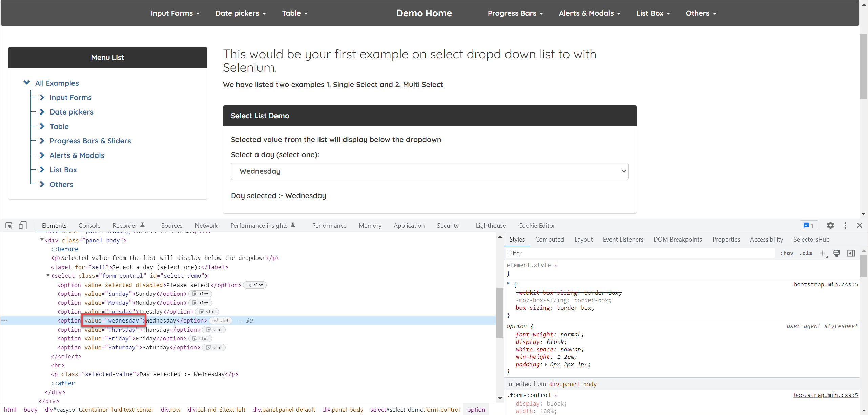This screenshot has height=415, width=868.
Task: Open the DevTools three-dot customize menu
Action: [x=845, y=225]
